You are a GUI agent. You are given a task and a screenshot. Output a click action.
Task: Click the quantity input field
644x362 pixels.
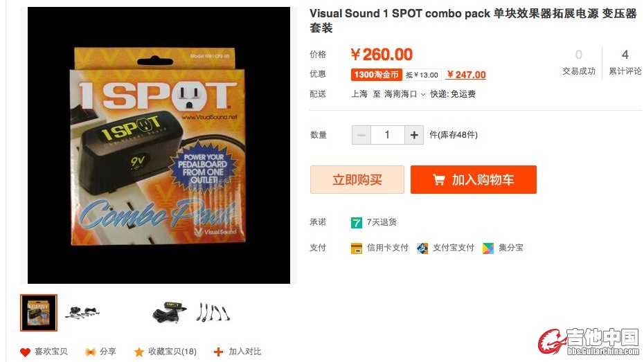pyautogui.click(x=387, y=135)
